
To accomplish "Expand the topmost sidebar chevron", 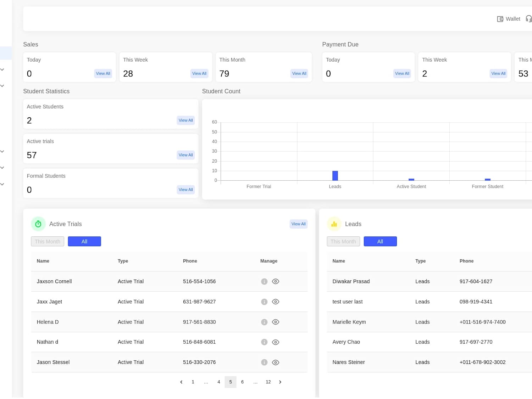I will [2, 69].
